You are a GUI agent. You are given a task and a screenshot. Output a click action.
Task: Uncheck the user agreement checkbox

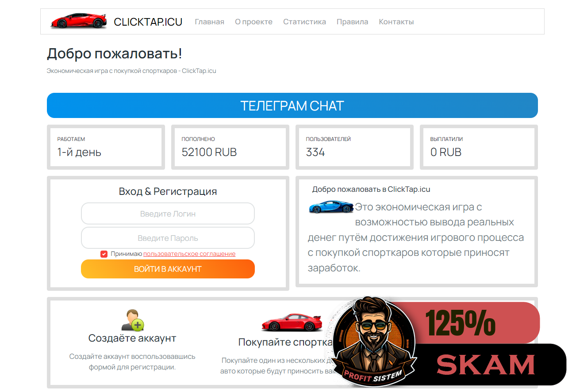tap(104, 254)
